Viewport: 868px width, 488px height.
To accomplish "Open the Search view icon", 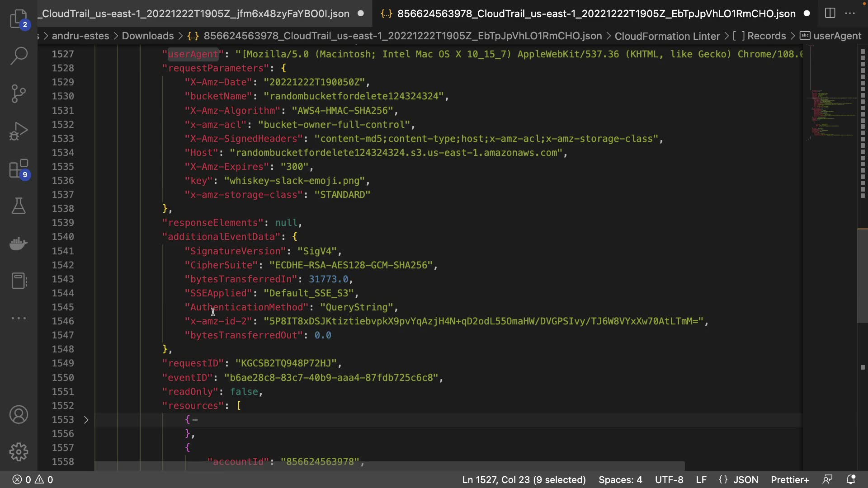I will [19, 56].
